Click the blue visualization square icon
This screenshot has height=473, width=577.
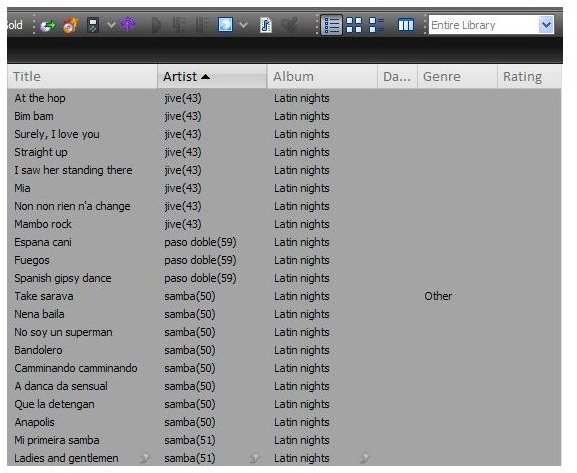click(225, 25)
